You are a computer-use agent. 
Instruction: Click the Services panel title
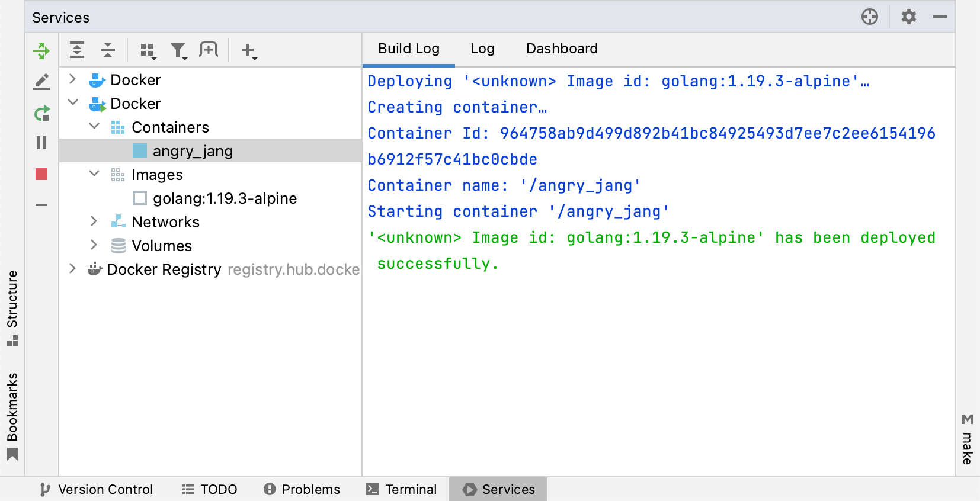coord(61,18)
